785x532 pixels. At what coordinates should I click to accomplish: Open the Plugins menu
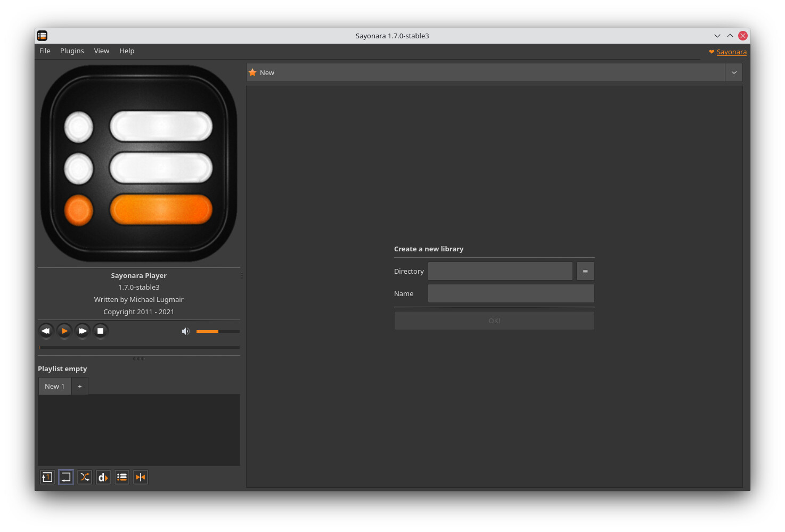(x=72, y=51)
